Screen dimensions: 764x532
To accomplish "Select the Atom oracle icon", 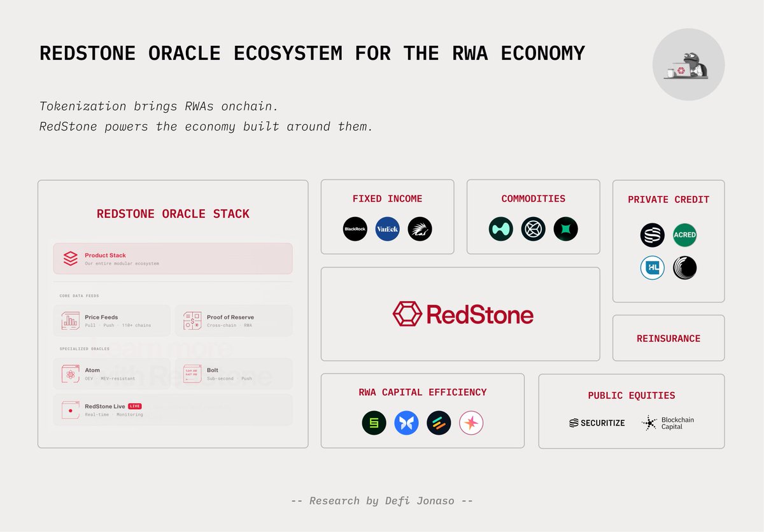I will pos(70,374).
